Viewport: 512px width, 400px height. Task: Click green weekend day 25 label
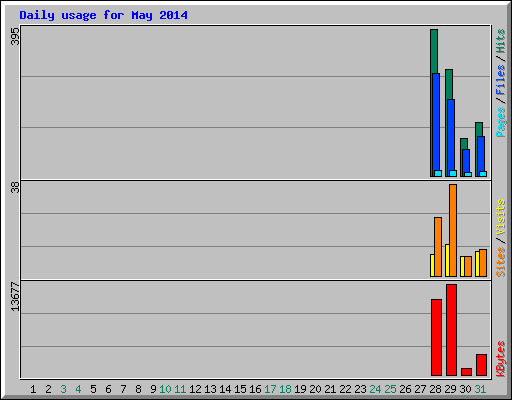click(x=390, y=389)
